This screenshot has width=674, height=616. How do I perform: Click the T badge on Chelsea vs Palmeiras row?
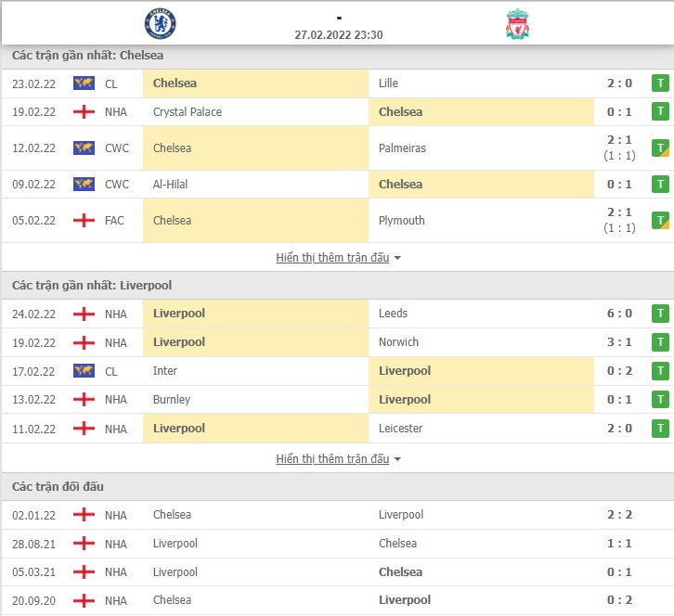point(660,148)
